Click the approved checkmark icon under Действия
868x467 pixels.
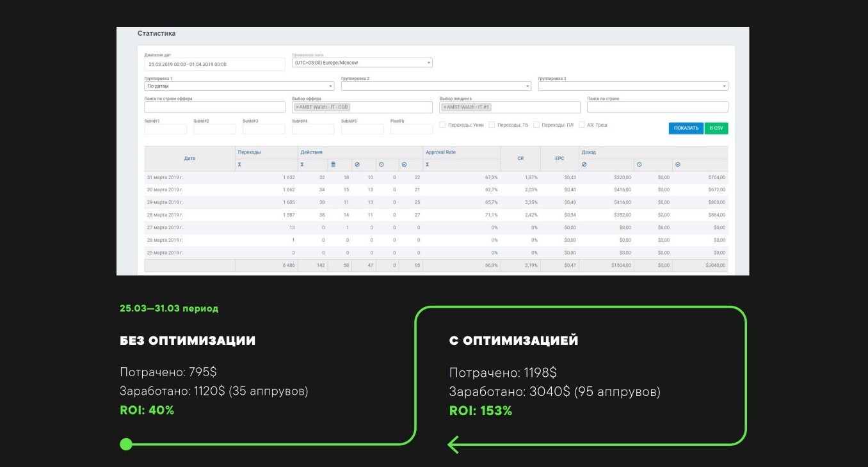[x=404, y=164]
